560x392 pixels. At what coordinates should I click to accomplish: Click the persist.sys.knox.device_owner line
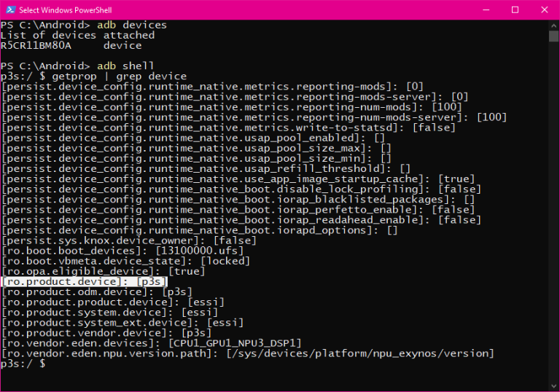[x=129, y=240]
